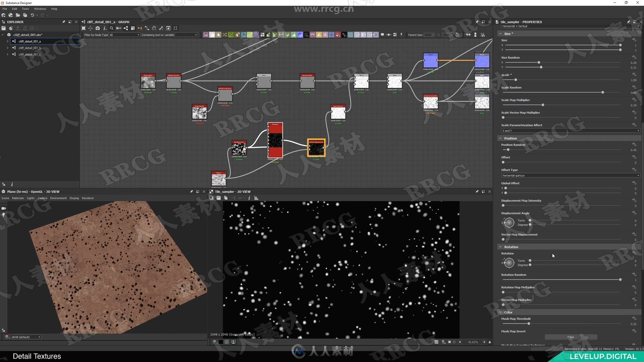Add a Text node from node toolbar
Image resolution: width=644 pixels, height=362 pixels.
[325, 35]
